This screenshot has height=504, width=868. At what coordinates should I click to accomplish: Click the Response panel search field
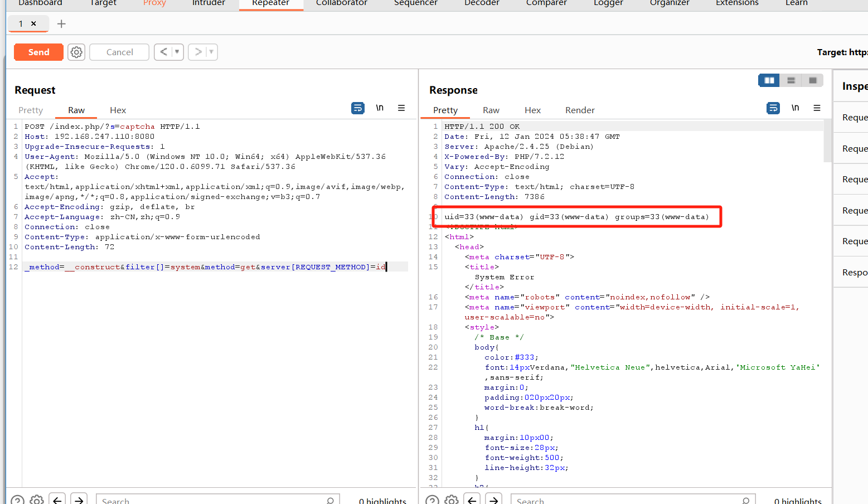[x=633, y=500]
